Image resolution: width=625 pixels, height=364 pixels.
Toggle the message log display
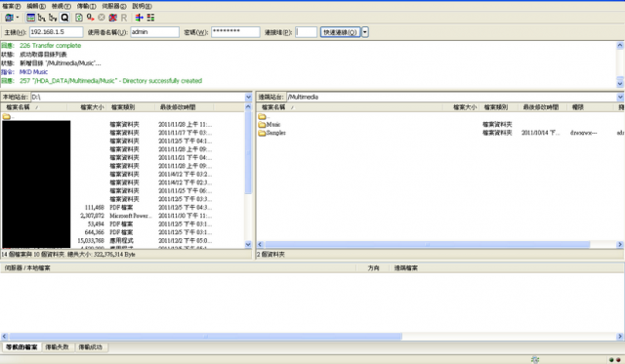pos(30,18)
